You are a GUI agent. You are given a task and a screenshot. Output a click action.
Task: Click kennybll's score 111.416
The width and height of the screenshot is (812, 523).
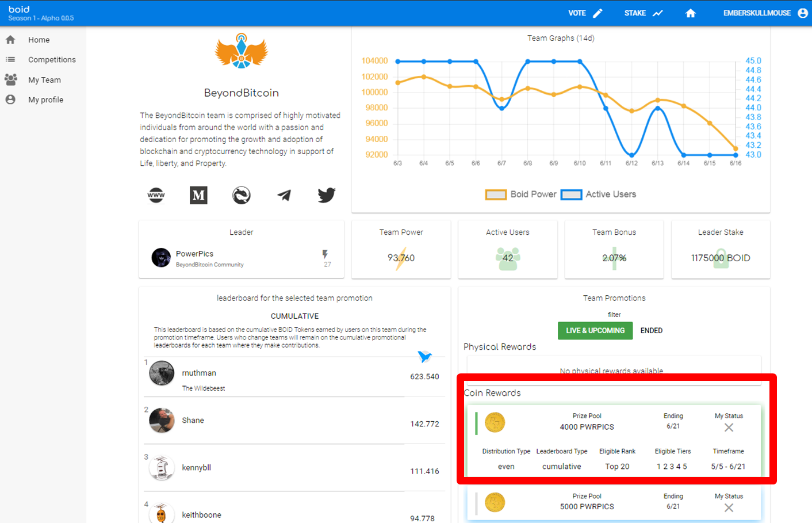pos(424,471)
